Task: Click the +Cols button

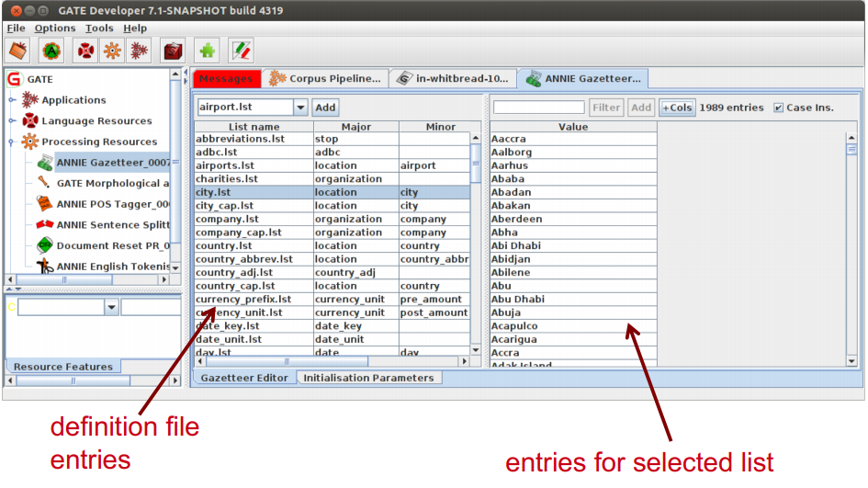Action: point(678,108)
